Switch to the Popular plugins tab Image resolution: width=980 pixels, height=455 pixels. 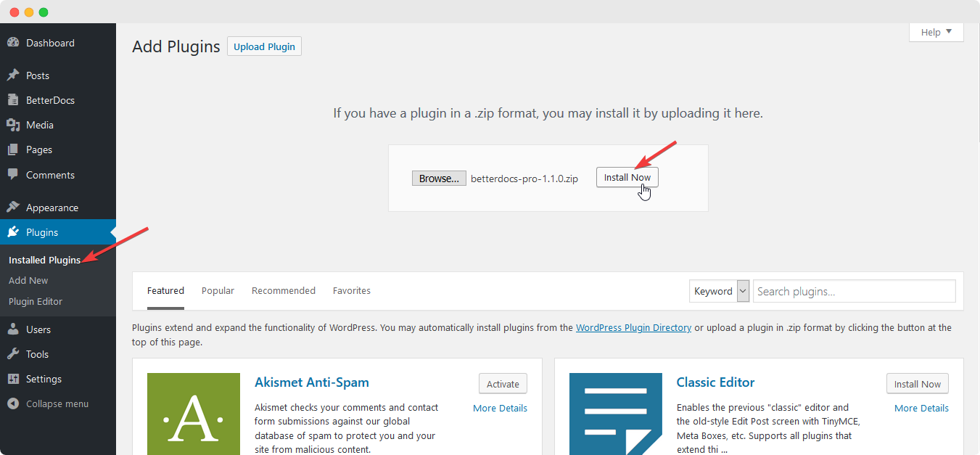pyautogui.click(x=218, y=290)
